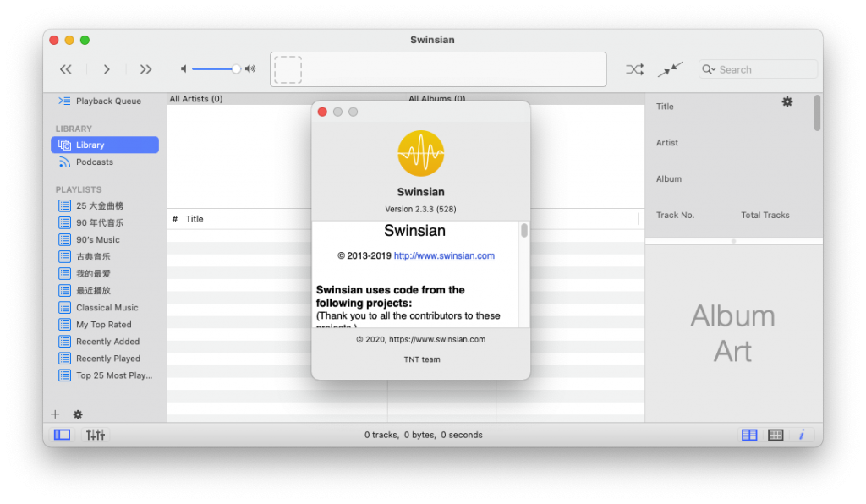
Task: Mute with the low volume speaker icon
Action: pos(184,69)
